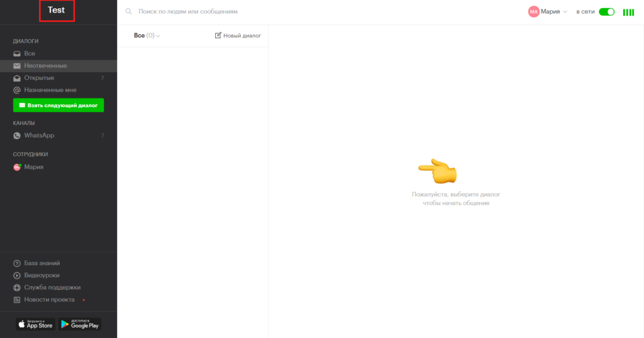Click the App Store download badge
Screen dimensions: 644x338
36,324
